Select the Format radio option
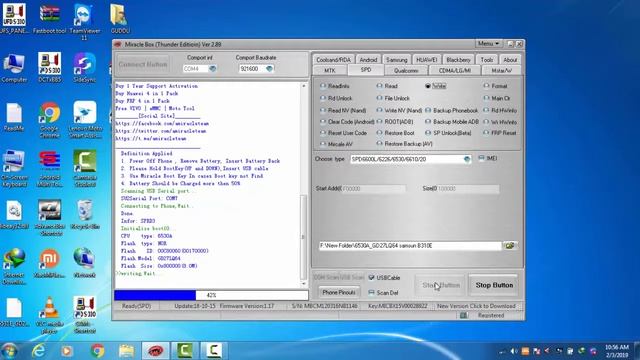Screen dimensions: 640x360 (496, 86)
